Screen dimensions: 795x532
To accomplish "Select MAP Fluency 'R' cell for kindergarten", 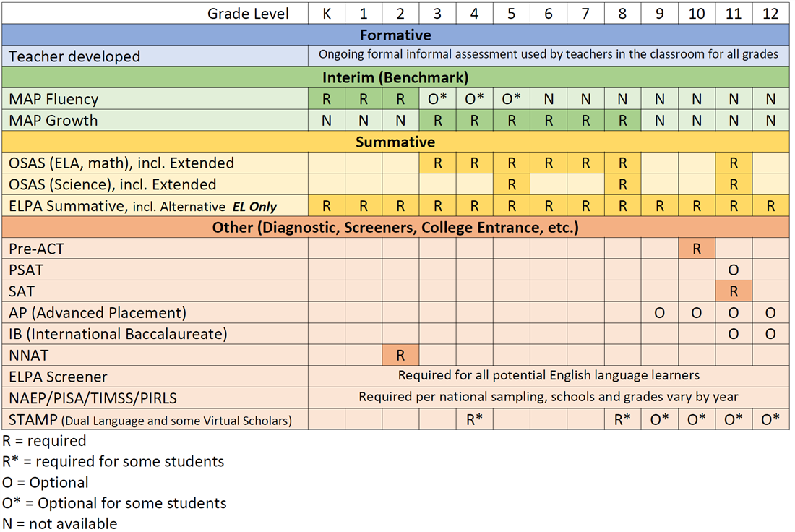I will [x=327, y=99].
